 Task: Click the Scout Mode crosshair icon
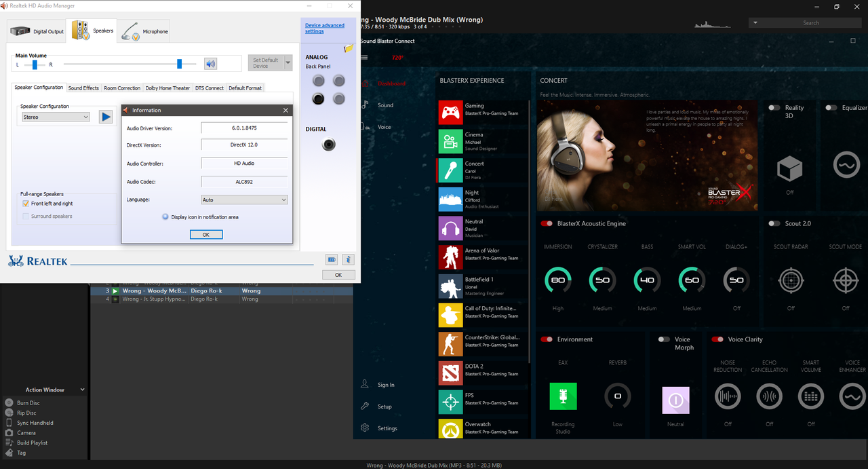846,280
